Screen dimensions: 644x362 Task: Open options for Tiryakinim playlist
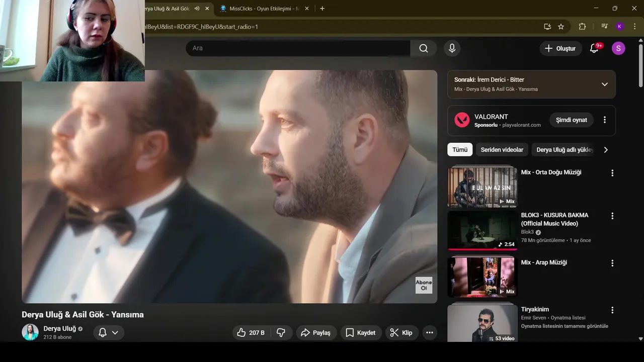pyautogui.click(x=612, y=310)
